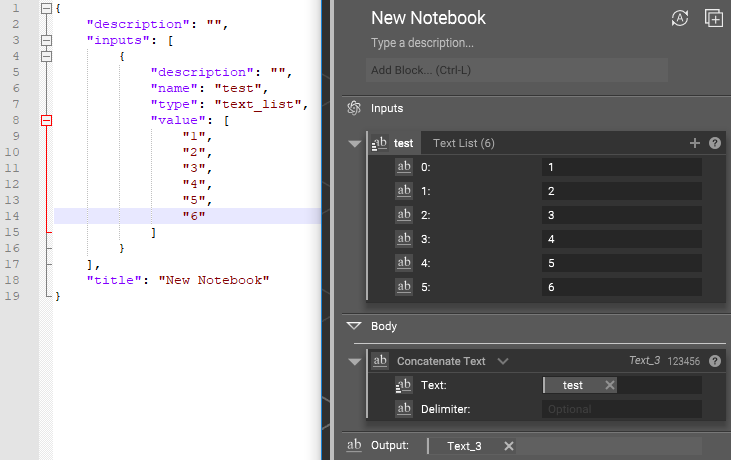731x460 pixels.
Task: Click the ab icon for list item 2
Action: pos(404,215)
